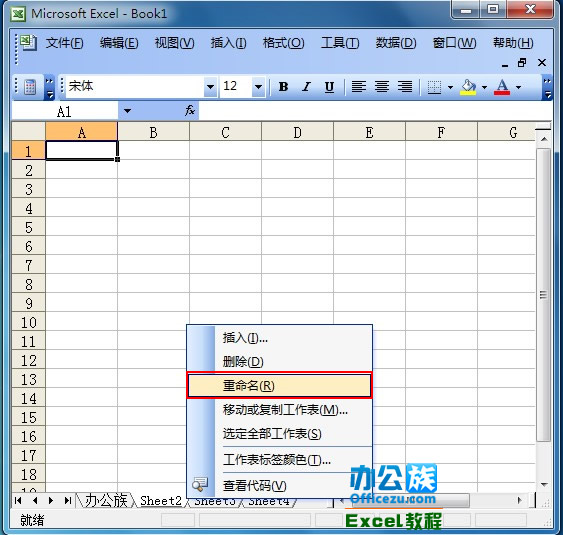Open the fill color dropdown arrow

pyautogui.click(x=484, y=87)
